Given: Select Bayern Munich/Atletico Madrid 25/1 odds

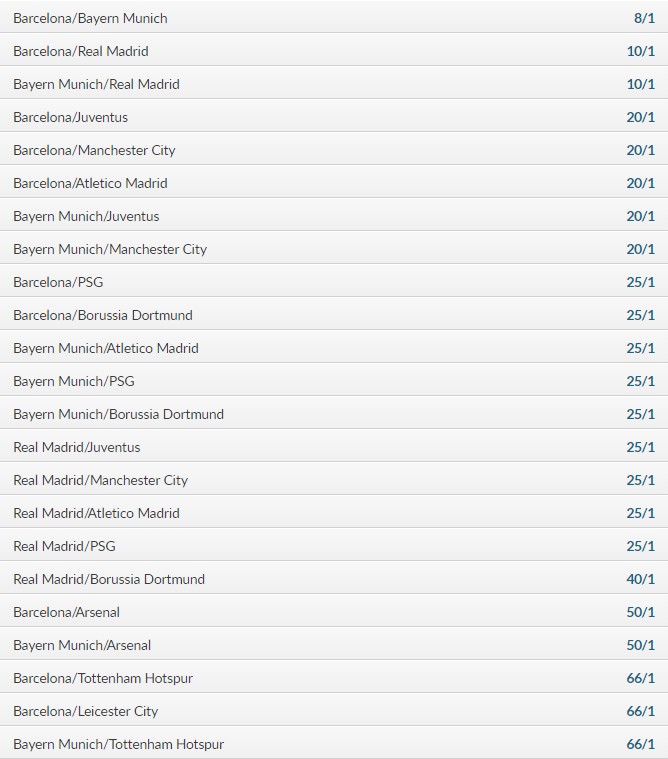Looking at the screenshot, I should [x=640, y=348].
